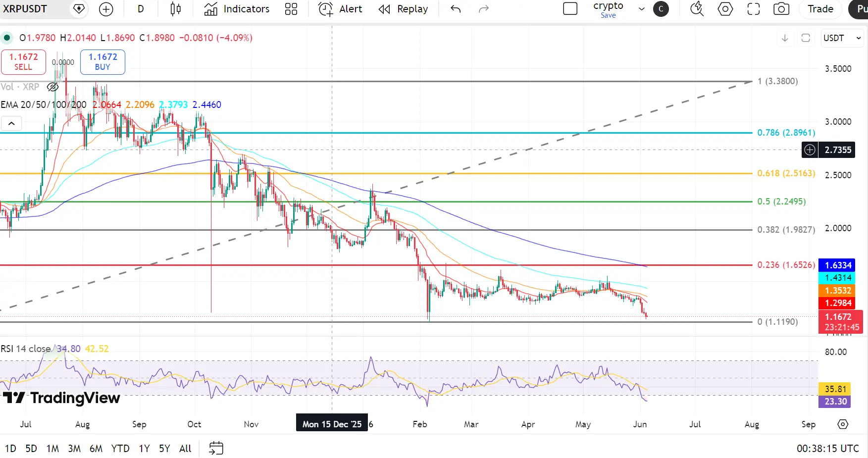Click the RSI value label 23.30

point(835,402)
